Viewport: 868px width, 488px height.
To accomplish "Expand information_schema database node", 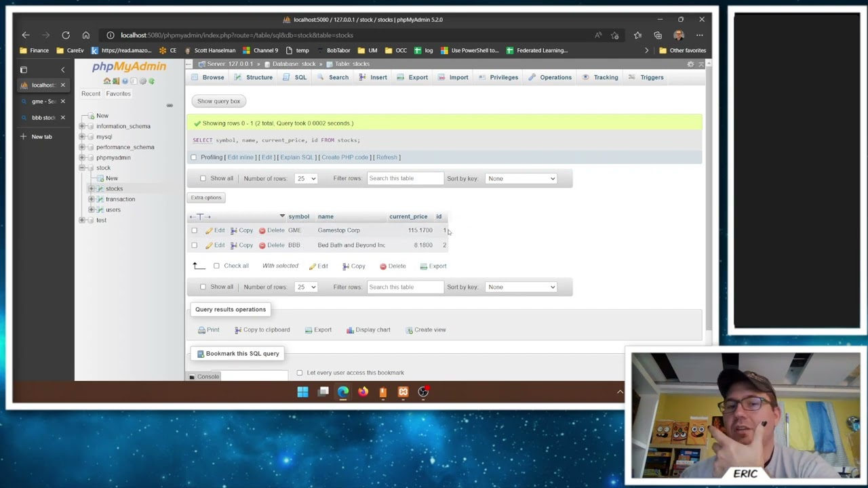I will tap(82, 126).
